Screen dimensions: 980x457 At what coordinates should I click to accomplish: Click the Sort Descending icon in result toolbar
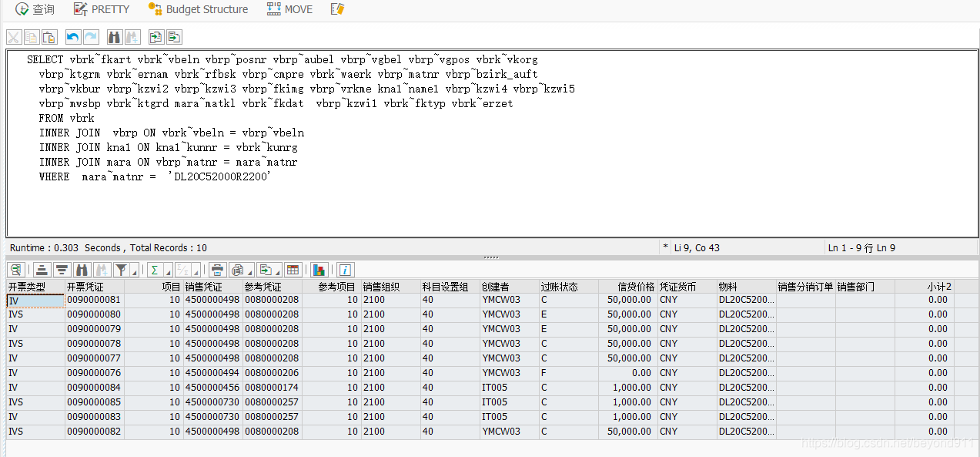(x=62, y=270)
